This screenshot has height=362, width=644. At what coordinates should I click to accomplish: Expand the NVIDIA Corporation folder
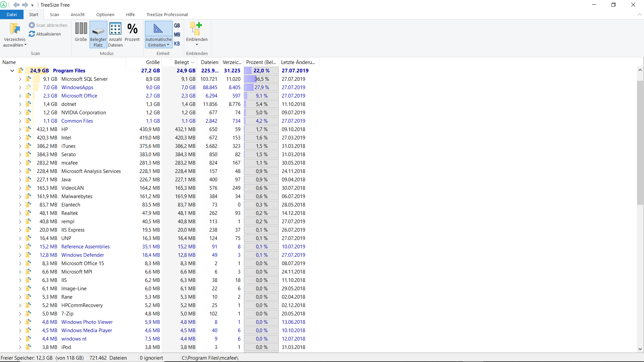point(20,113)
